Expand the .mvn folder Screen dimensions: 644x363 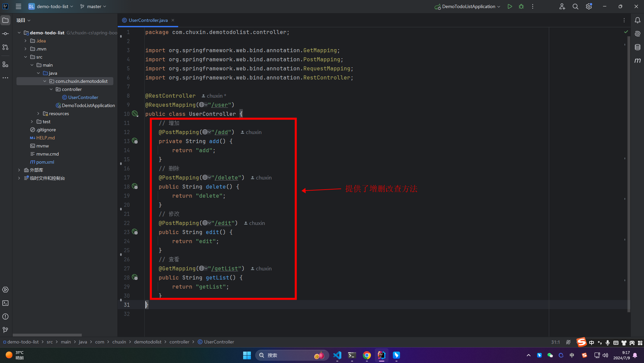(x=26, y=49)
